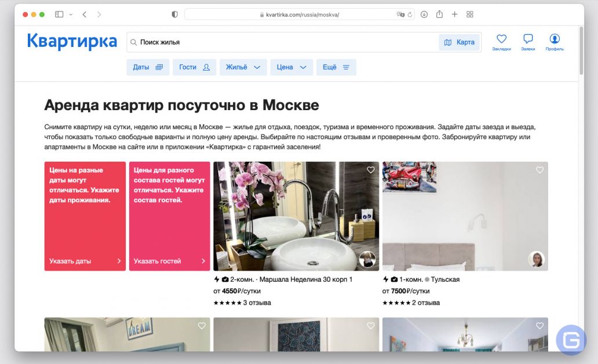Open host avatar on Маршала Неделина listing

pos(367,260)
